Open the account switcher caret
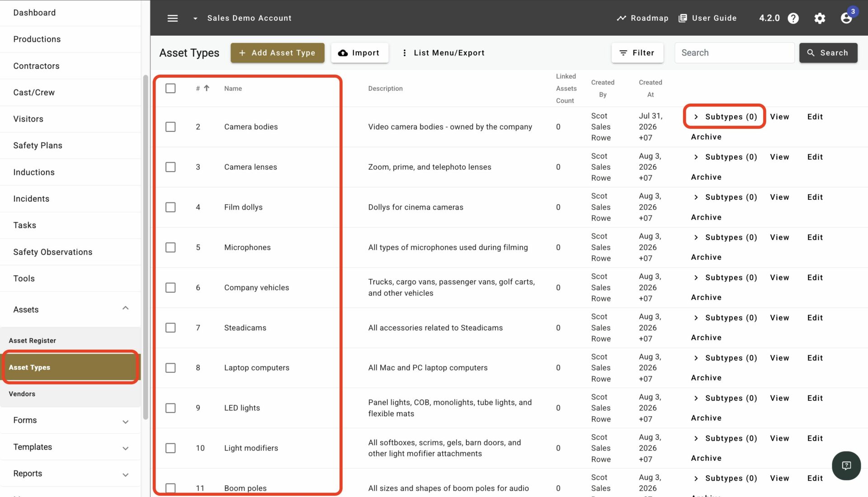This screenshot has height=497, width=868. (x=195, y=19)
